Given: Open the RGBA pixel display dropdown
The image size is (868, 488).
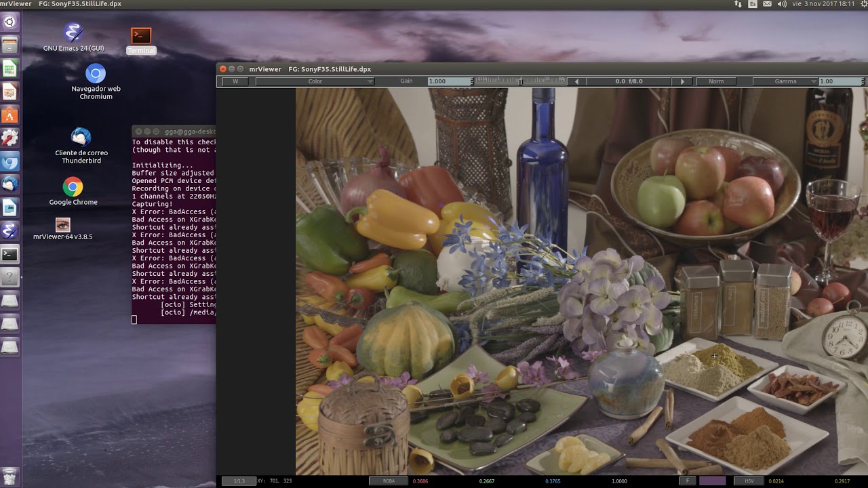Looking at the screenshot, I should point(389,481).
